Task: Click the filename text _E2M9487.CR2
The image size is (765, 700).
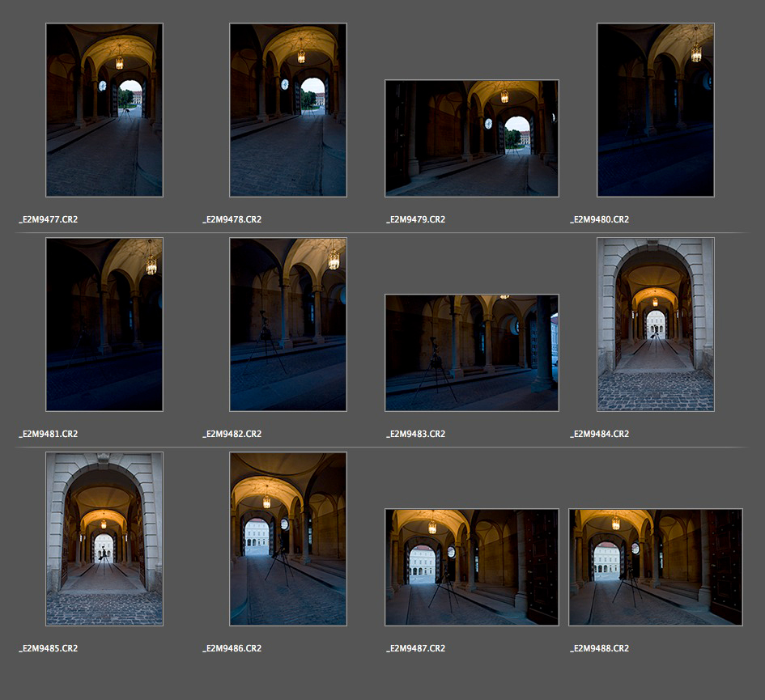Action: tap(416, 648)
